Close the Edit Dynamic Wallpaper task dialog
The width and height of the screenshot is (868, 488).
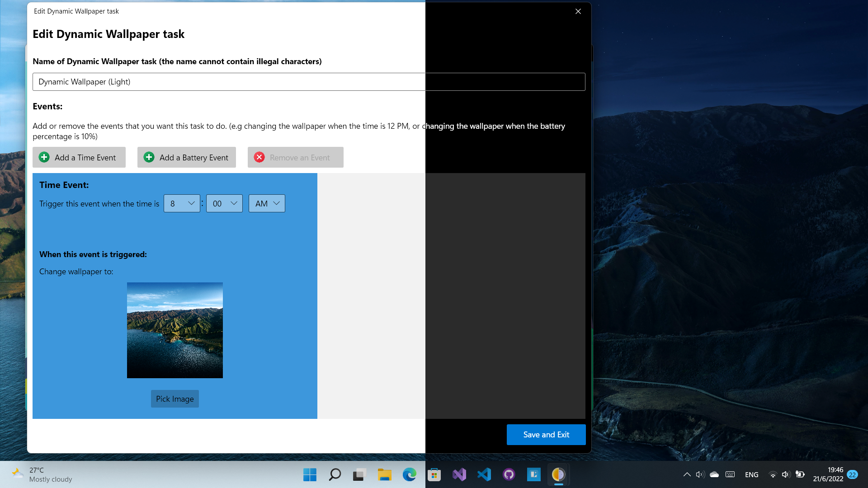click(x=578, y=11)
